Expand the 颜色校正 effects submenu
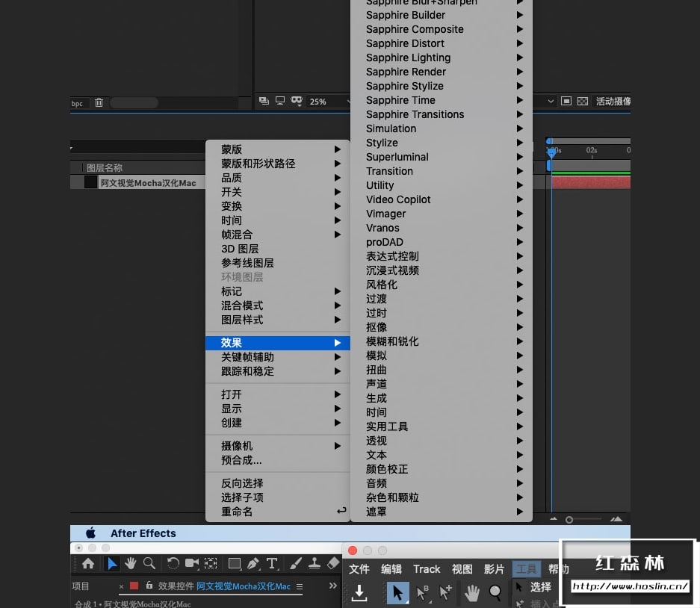The image size is (700, 608). [442, 469]
